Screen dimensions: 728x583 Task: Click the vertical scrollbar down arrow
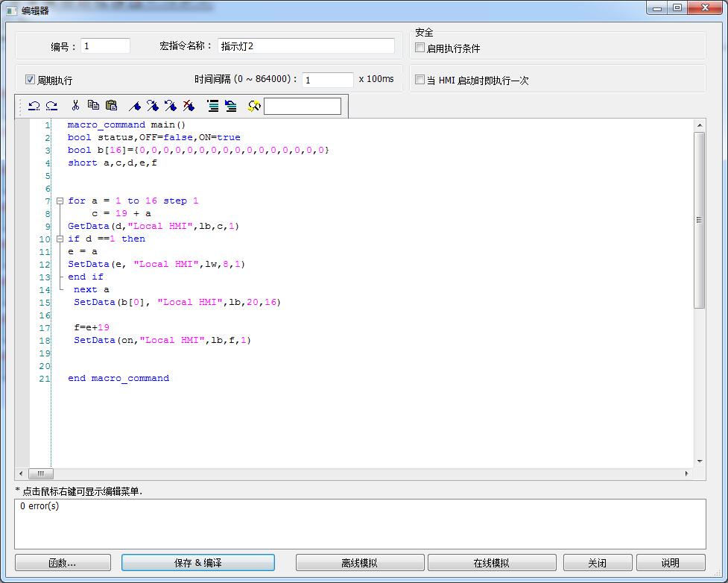tap(699, 461)
